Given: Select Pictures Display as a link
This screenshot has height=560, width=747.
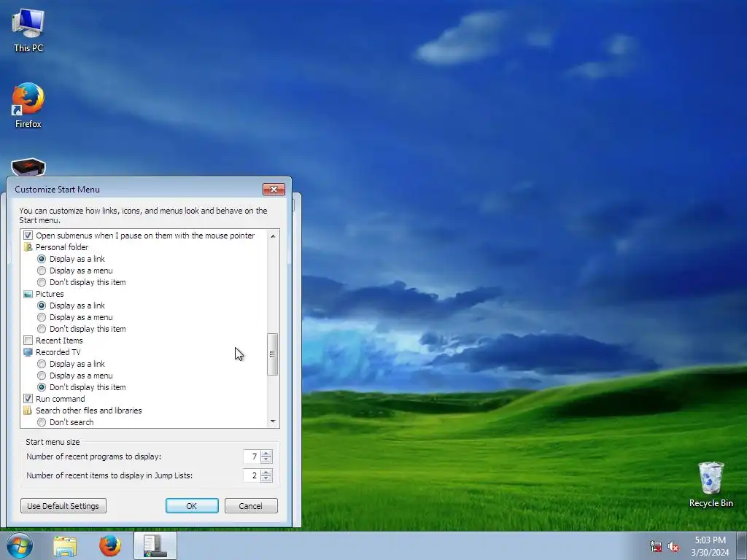Looking at the screenshot, I should (42, 306).
